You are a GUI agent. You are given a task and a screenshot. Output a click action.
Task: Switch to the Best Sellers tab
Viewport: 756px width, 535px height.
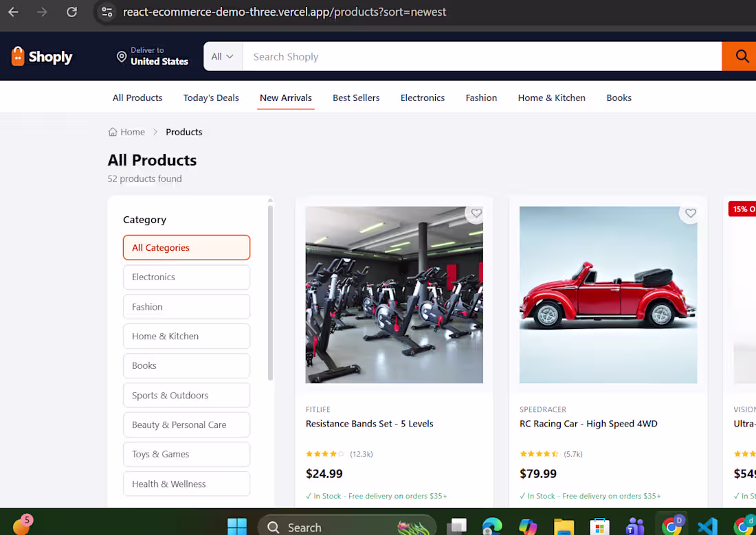tap(356, 98)
